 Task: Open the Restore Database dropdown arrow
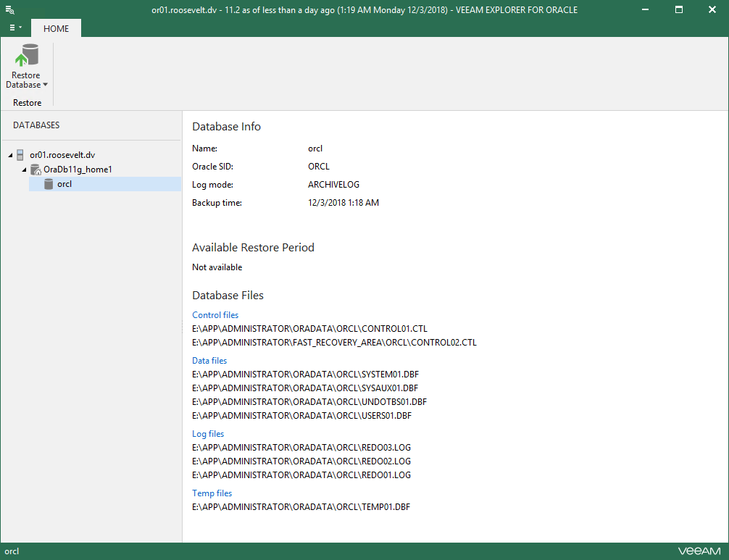pyautogui.click(x=45, y=85)
